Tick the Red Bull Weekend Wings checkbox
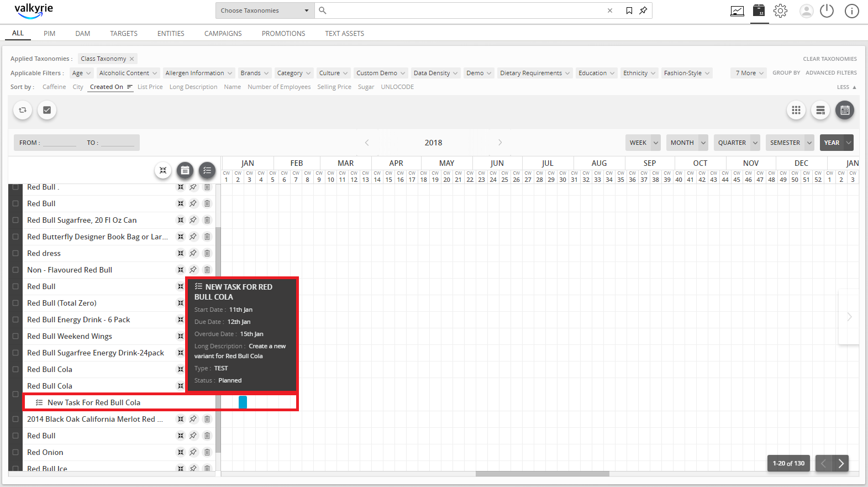Viewport: 868px width, 487px height. 15,336
